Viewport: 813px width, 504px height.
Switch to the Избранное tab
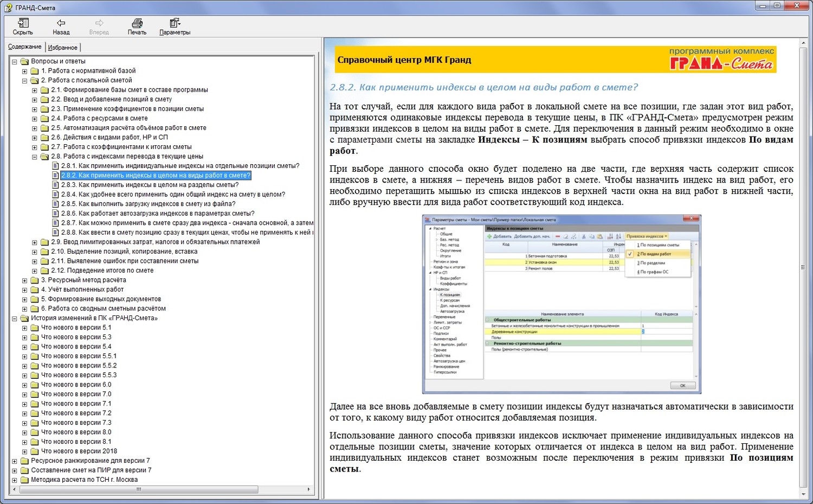62,48
